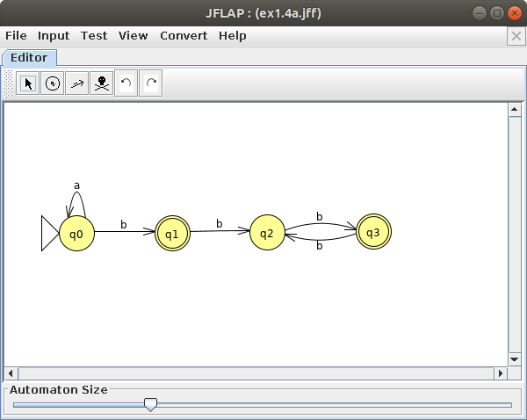Click the horizontal scrollbar right arrow
This screenshot has height=420, width=527.
pos(502,373)
